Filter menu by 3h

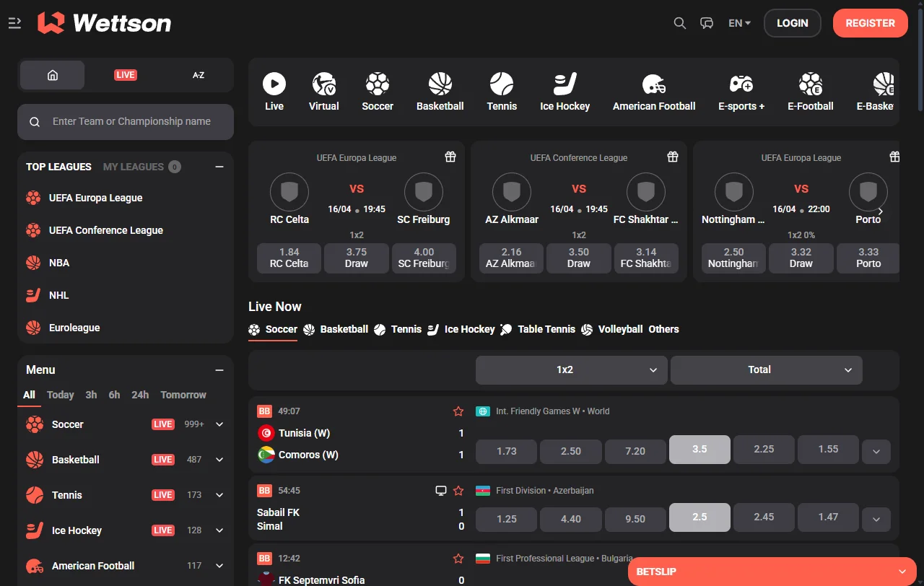[x=91, y=395]
